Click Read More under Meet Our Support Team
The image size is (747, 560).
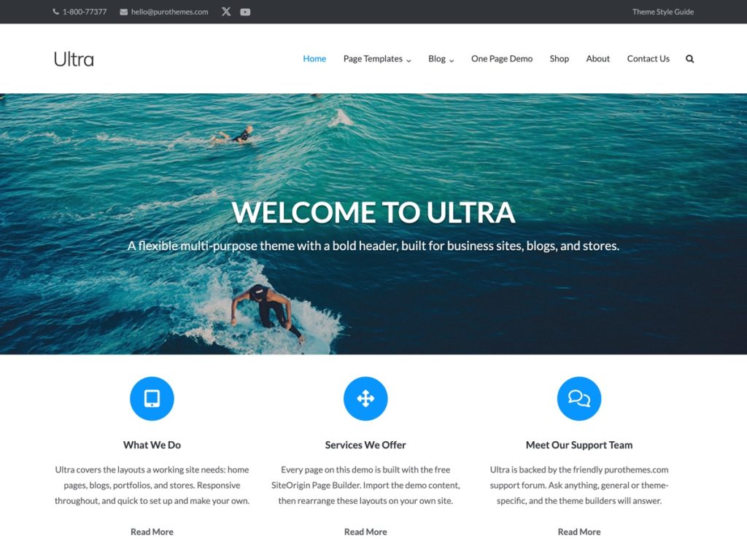pyautogui.click(x=578, y=532)
